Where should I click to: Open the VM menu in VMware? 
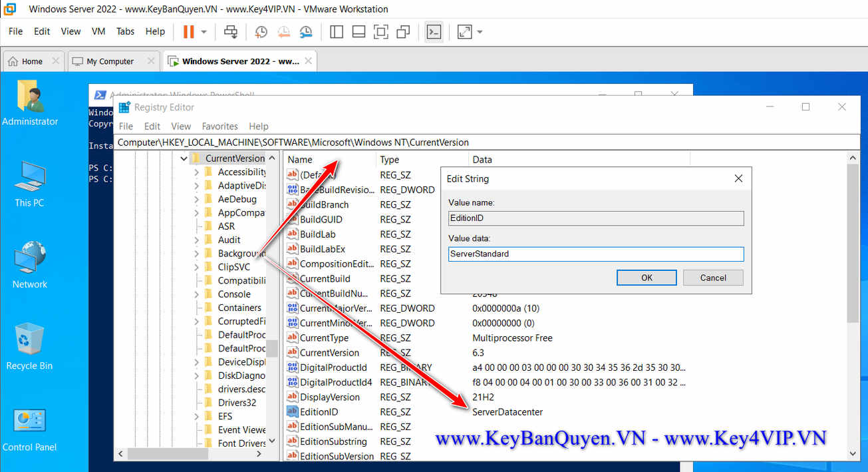tap(98, 31)
